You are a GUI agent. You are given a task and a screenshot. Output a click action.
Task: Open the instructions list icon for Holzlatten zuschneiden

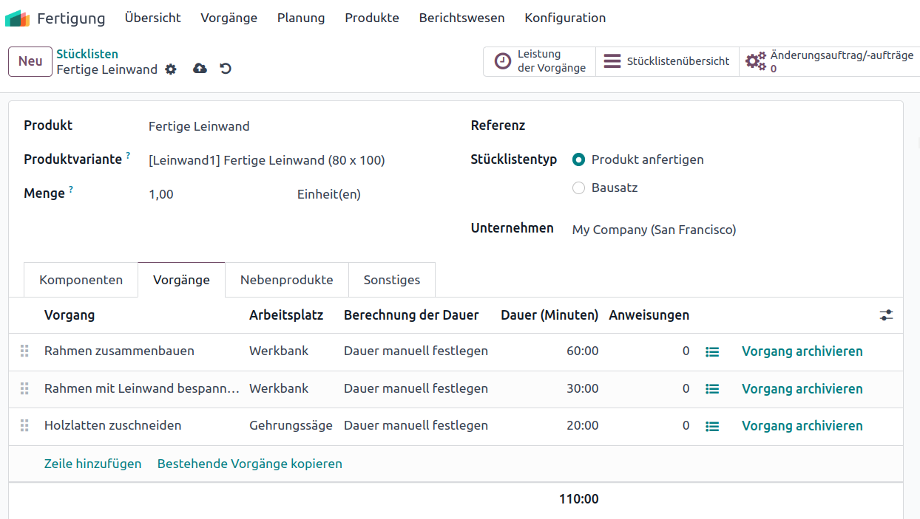tap(712, 426)
